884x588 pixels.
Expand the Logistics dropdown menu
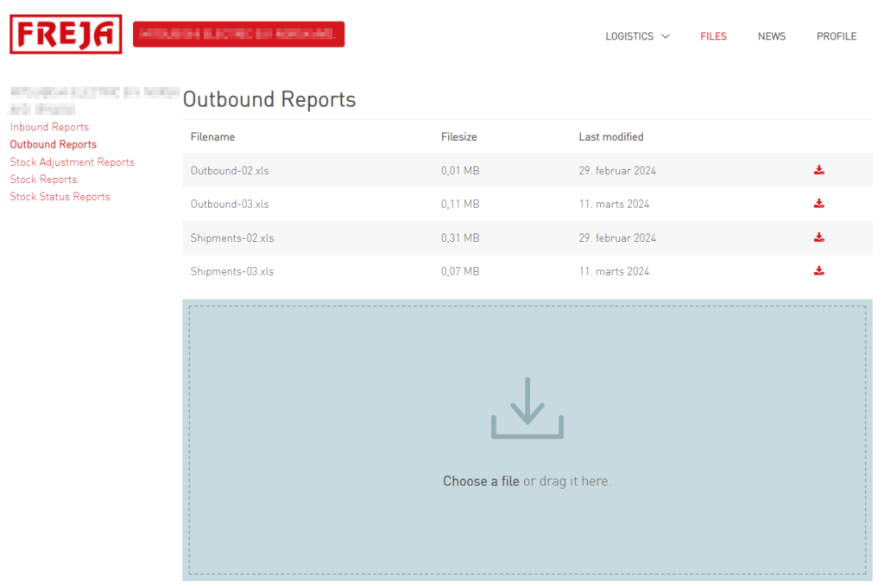[x=637, y=36]
